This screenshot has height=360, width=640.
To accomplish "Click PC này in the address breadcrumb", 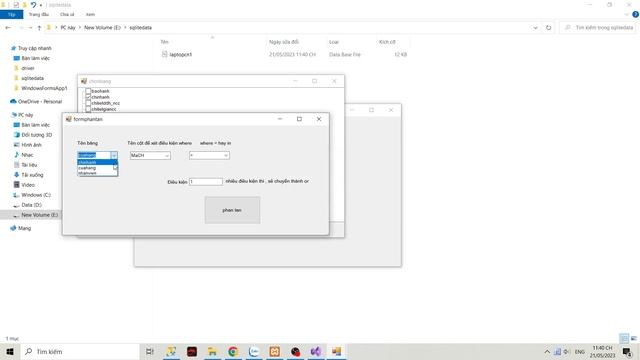I will [x=68, y=28].
